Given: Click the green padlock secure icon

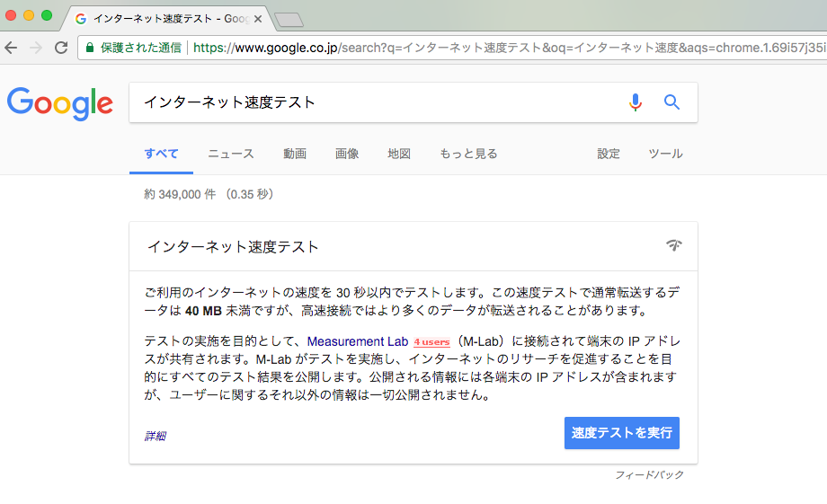Looking at the screenshot, I should pos(90,48).
